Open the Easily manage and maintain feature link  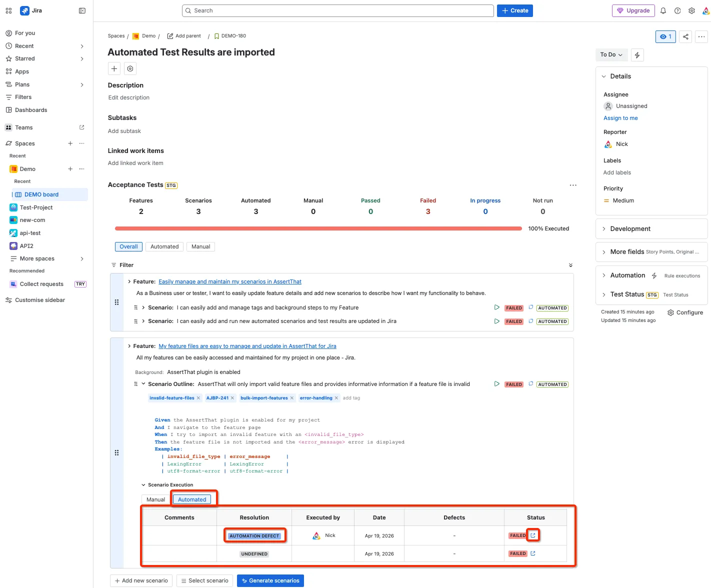click(230, 282)
